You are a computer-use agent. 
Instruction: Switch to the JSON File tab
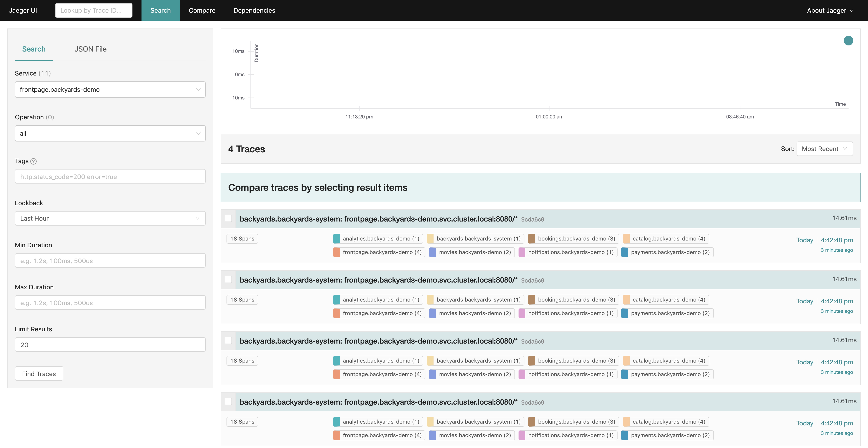coord(90,49)
